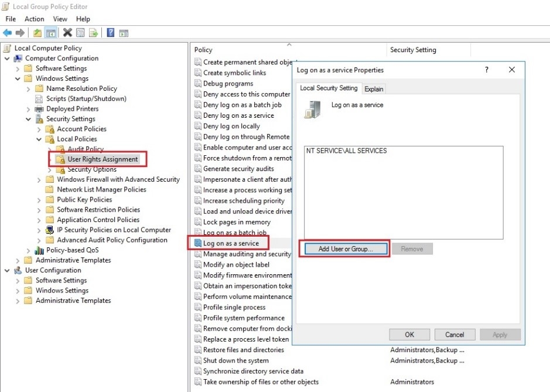Expand the Account Policies node

click(38, 129)
